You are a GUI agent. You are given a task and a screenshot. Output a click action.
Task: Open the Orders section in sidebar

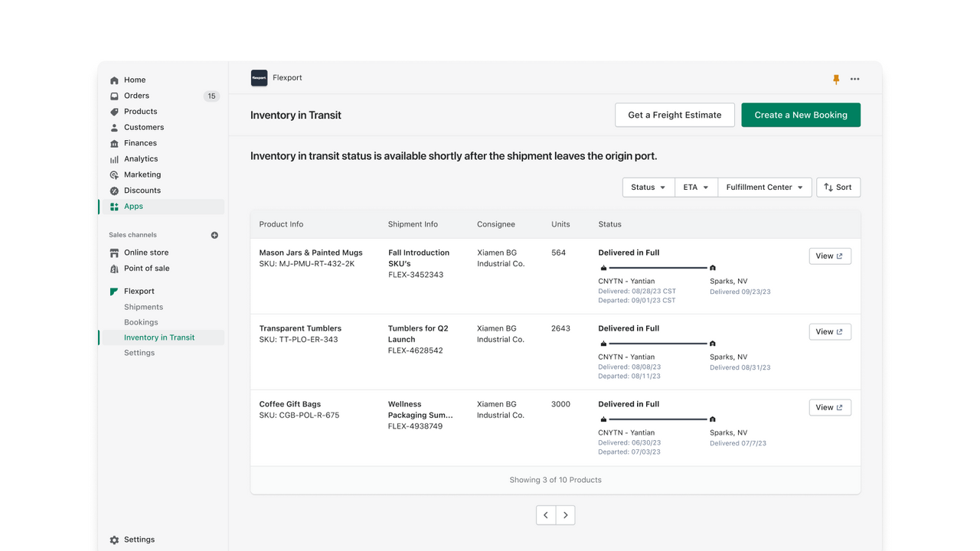point(136,95)
